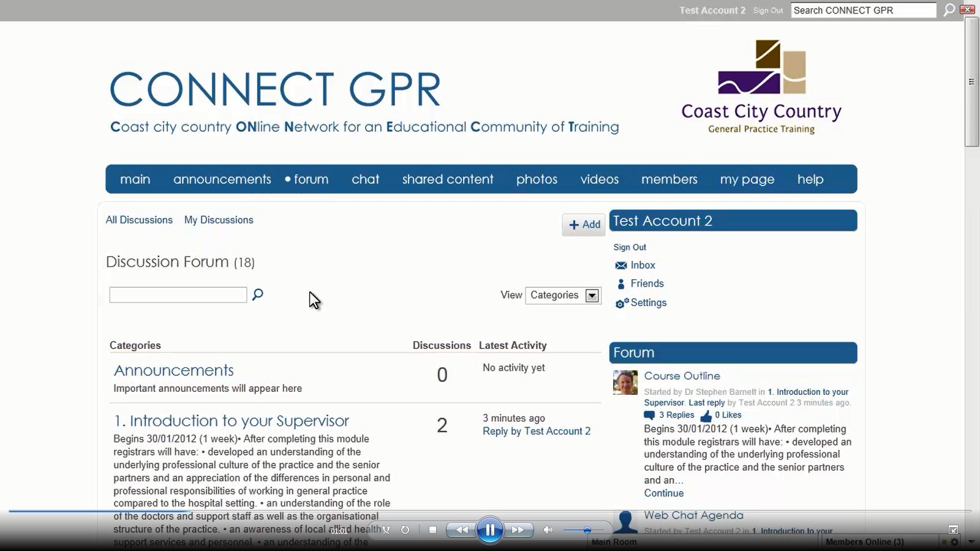Open the members tab in navigation
The image size is (980, 551).
[669, 179]
